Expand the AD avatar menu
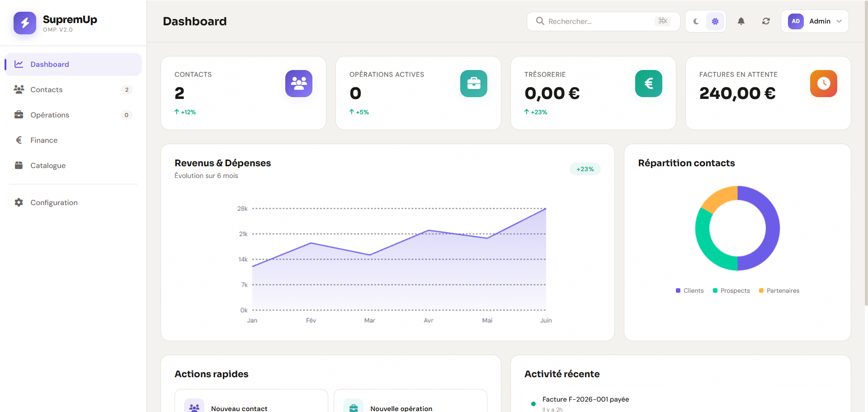Screen dimensions: 868x412 click(x=796, y=21)
